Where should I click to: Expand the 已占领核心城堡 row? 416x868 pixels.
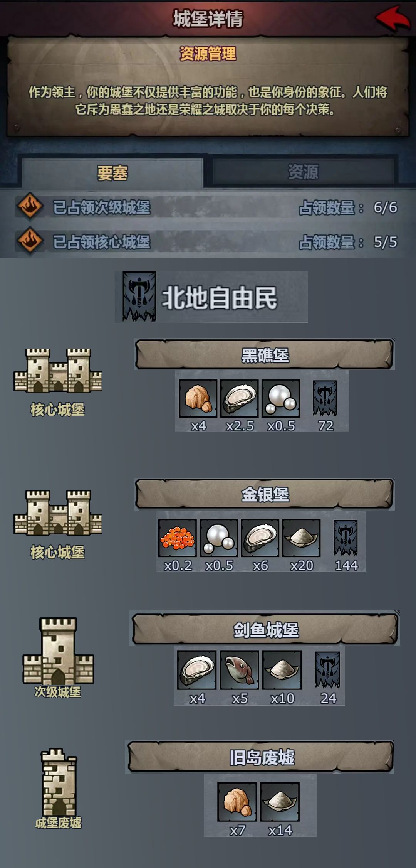pyautogui.click(x=208, y=242)
